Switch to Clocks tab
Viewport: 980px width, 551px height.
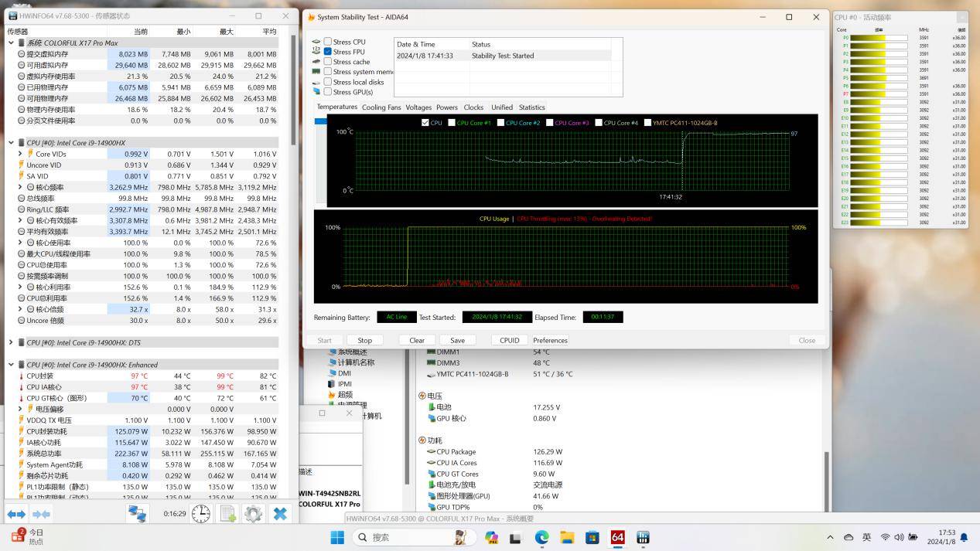point(473,107)
